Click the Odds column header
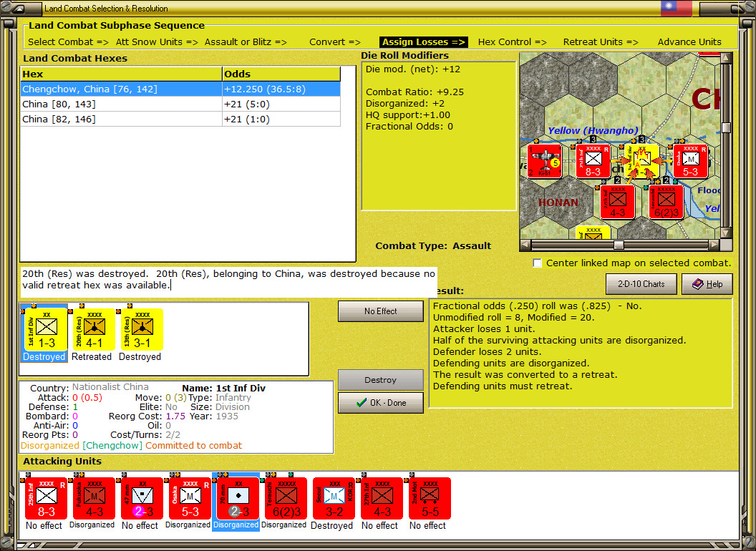756x551 pixels. coord(281,74)
